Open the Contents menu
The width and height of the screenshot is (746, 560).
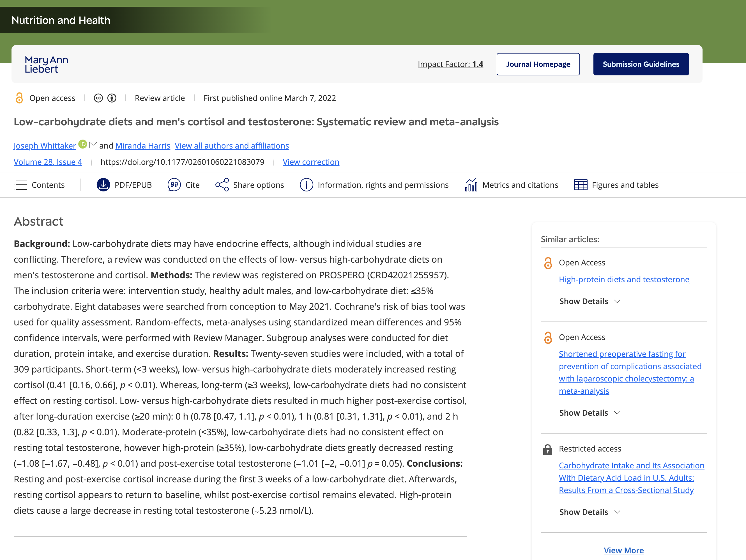pyautogui.click(x=40, y=185)
